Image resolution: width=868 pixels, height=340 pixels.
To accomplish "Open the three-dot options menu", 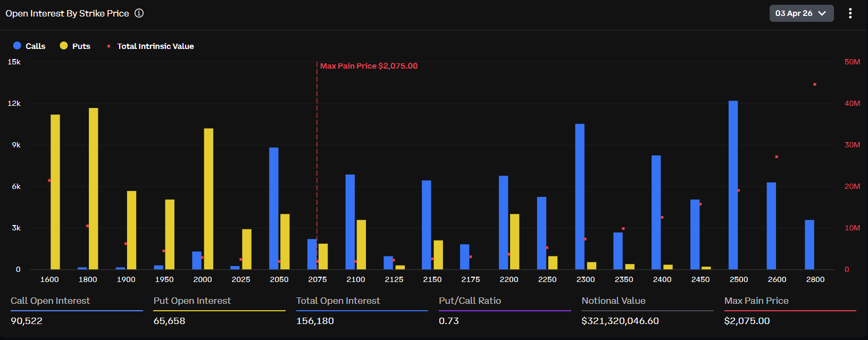I will [850, 13].
